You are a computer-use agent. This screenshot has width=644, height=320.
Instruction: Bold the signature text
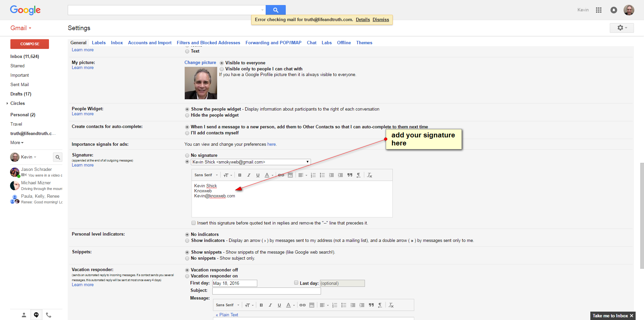[x=240, y=175]
